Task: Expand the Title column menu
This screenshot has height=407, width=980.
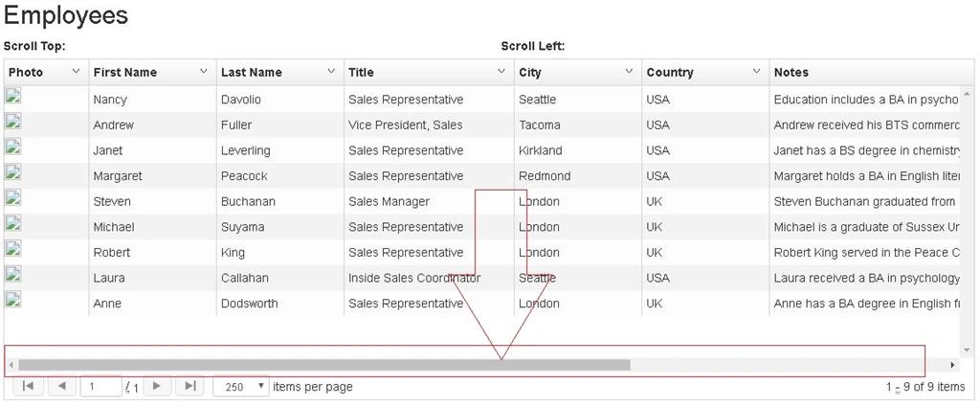Action: click(x=501, y=72)
